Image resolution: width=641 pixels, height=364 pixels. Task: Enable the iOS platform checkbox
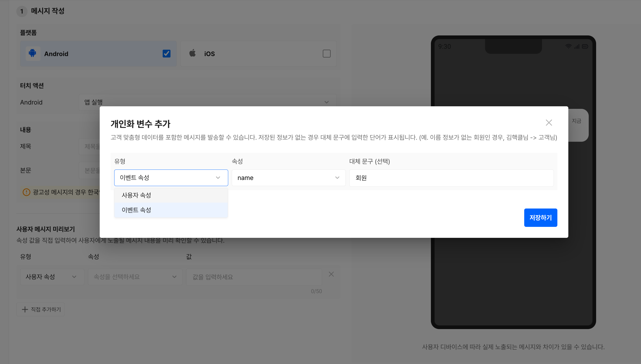[327, 54]
